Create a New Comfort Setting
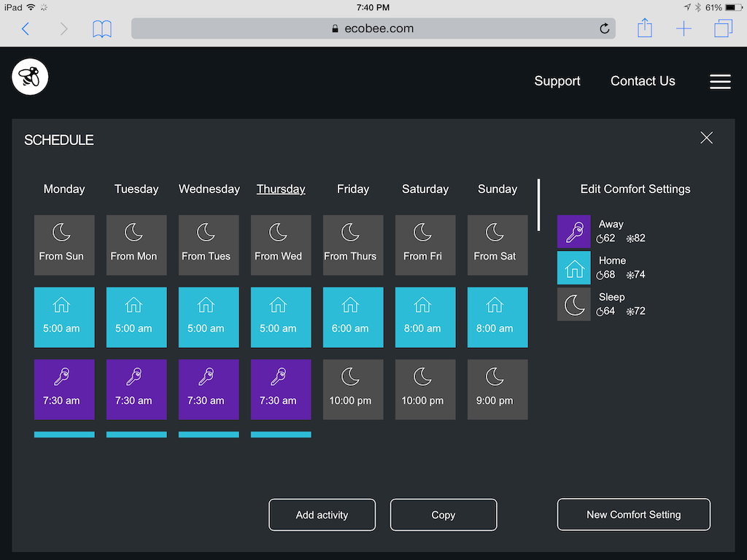This screenshot has width=747, height=560. 633,515
